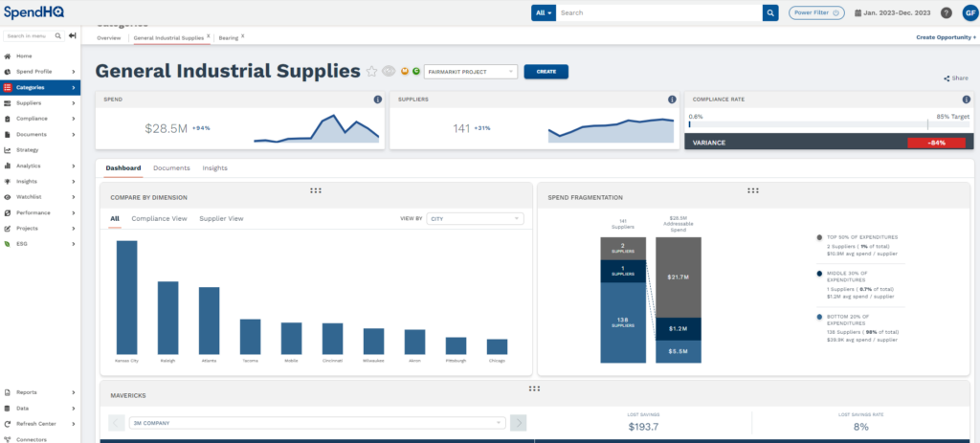
Task: Select the Supplier View tab
Action: (221, 219)
